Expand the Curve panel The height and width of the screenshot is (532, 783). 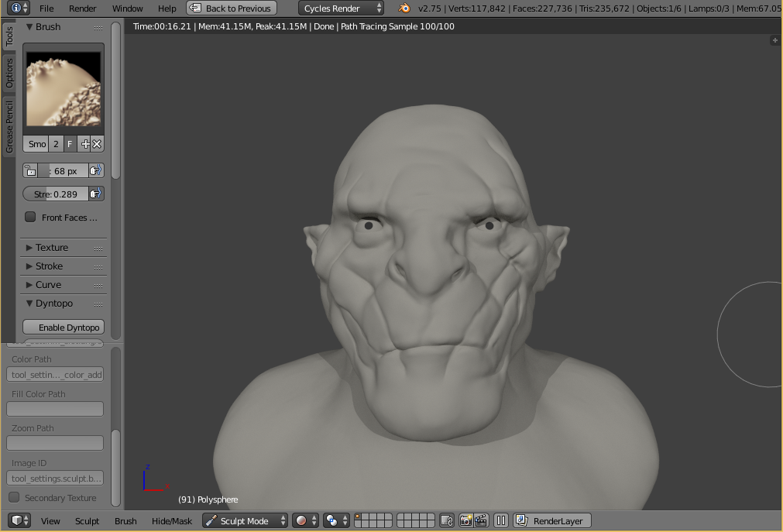(48, 285)
